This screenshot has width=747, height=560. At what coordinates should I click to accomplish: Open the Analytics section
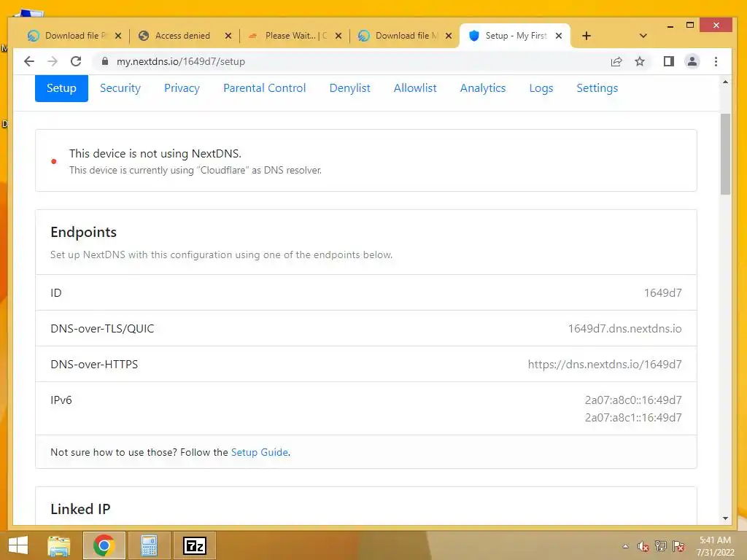pyautogui.click(x=483, y=88)
